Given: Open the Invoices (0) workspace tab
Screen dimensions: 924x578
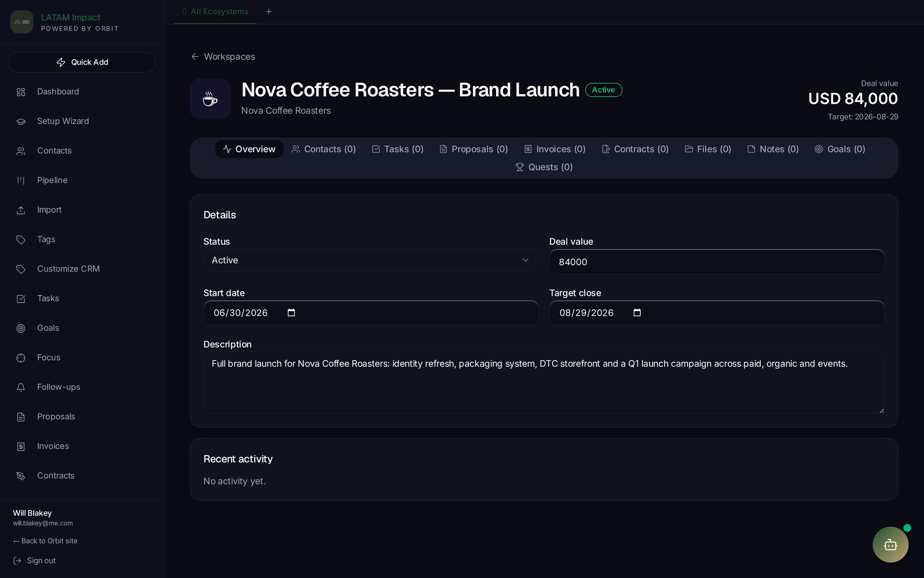Looking at the screenshot, I should (555, 149).
